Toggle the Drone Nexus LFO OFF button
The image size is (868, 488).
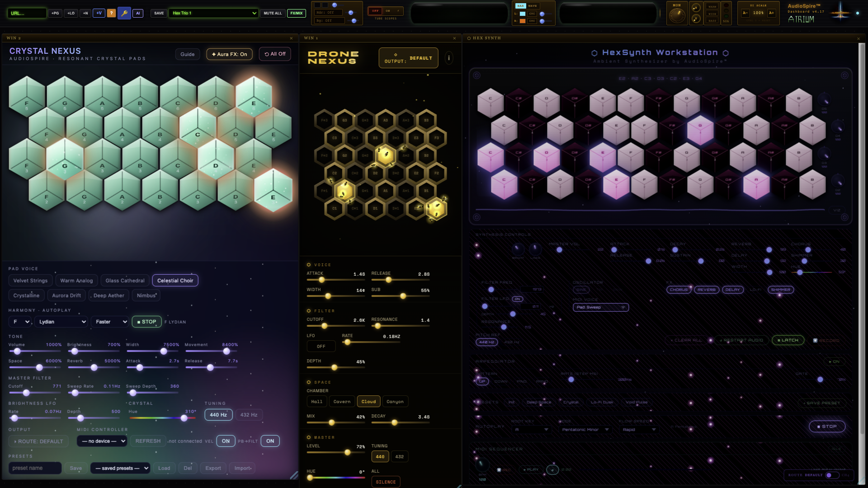pos(321,346)
